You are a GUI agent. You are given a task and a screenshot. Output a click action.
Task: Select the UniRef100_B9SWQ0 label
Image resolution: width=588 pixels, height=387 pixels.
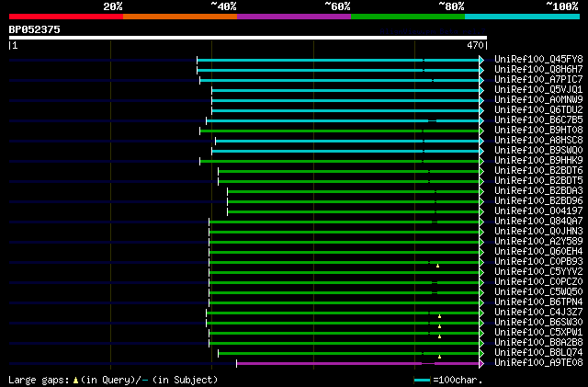pyautogui.click(x=538, y=151)
